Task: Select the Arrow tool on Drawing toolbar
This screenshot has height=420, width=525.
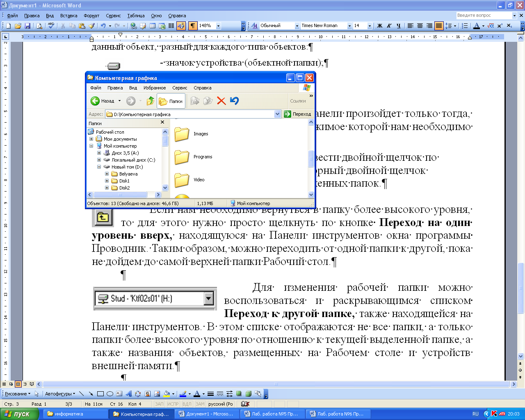Action: coord(91,394)
